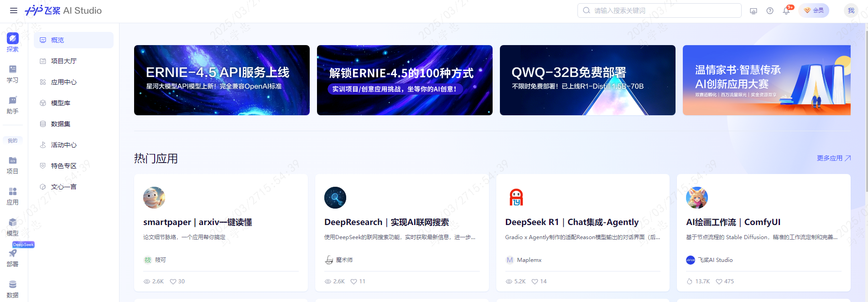Click the DeepResearch app avatar icon
This screenshot has height=302, width=868.
(335, 198)
